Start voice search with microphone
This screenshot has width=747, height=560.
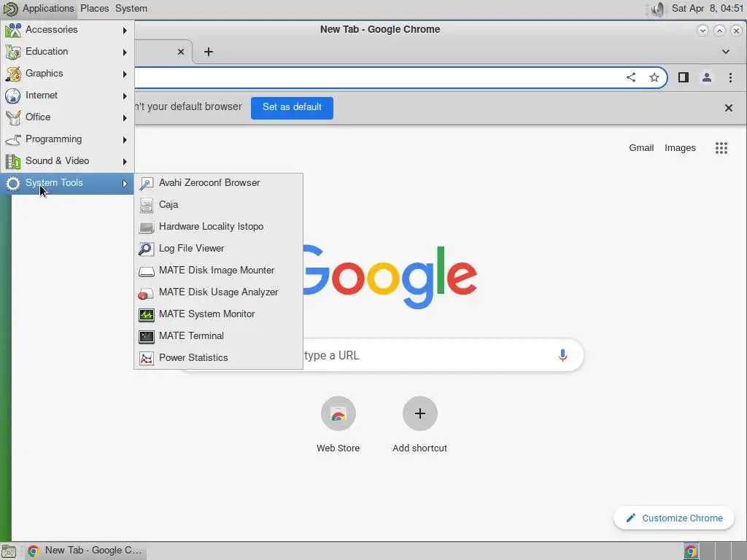(x=562, y=355)
